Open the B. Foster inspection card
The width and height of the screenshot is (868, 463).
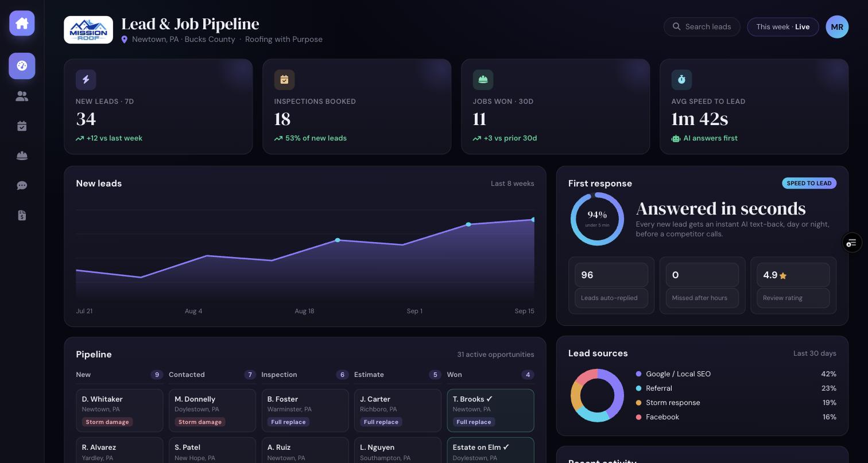(x=305, y=411)
